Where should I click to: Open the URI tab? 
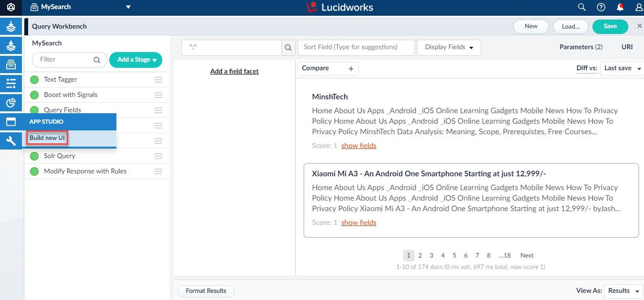pyautogui.click(x=627, y=47)
